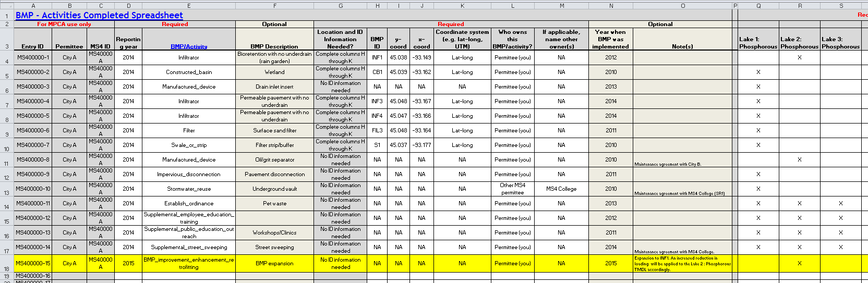868x283 pixels.
Task: Click the INF1 BMP ID cell
Action: (x=377, y=57)
